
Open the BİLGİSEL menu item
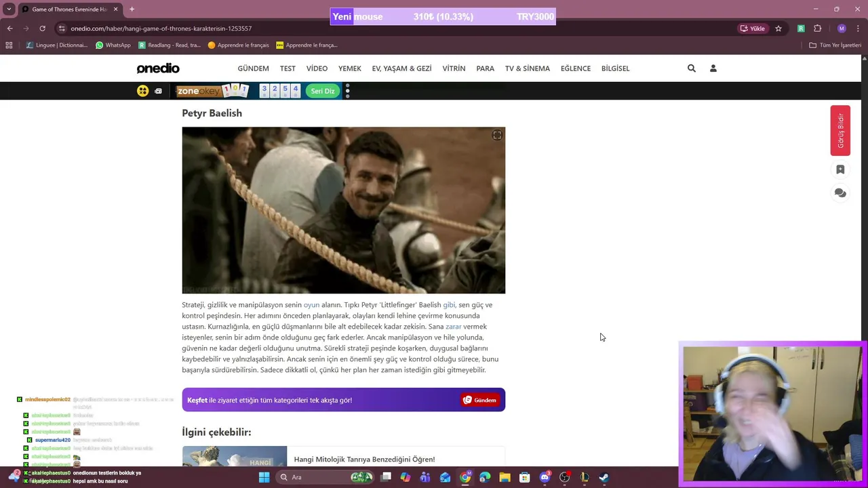pos(616,68)
